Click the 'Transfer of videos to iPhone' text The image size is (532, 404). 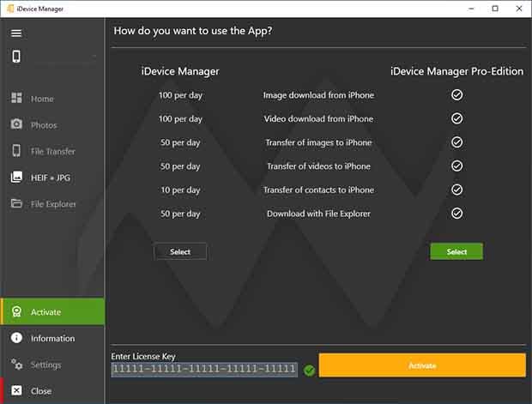pos(318,166)
